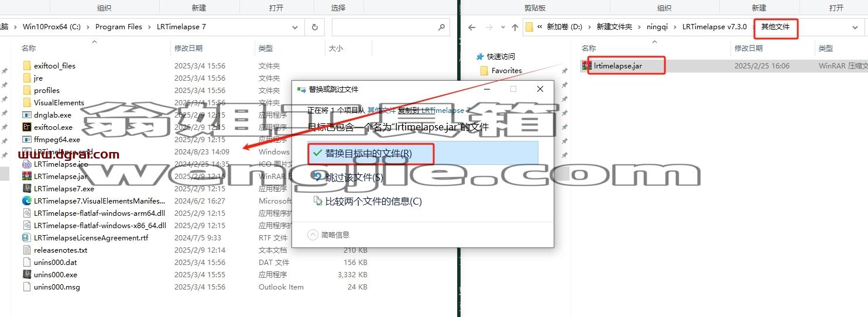
Task: Expand the 简略信息 details toggle
Action: tap(313, 235)
